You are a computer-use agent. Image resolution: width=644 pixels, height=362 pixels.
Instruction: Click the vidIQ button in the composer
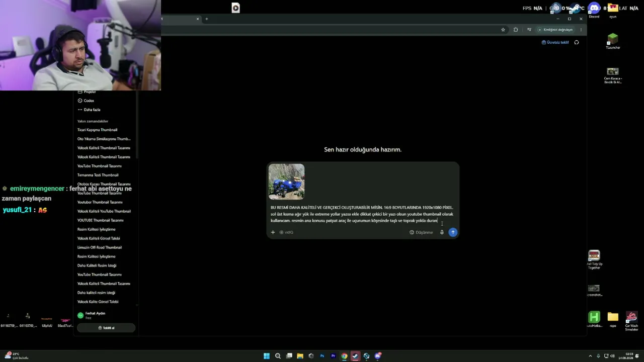pos(286,232)
